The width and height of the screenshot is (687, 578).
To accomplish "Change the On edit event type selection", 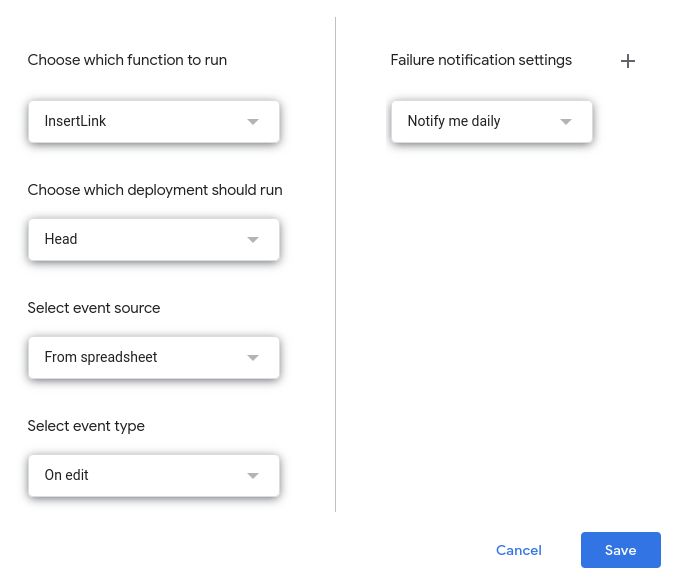I will coord(153,476).
